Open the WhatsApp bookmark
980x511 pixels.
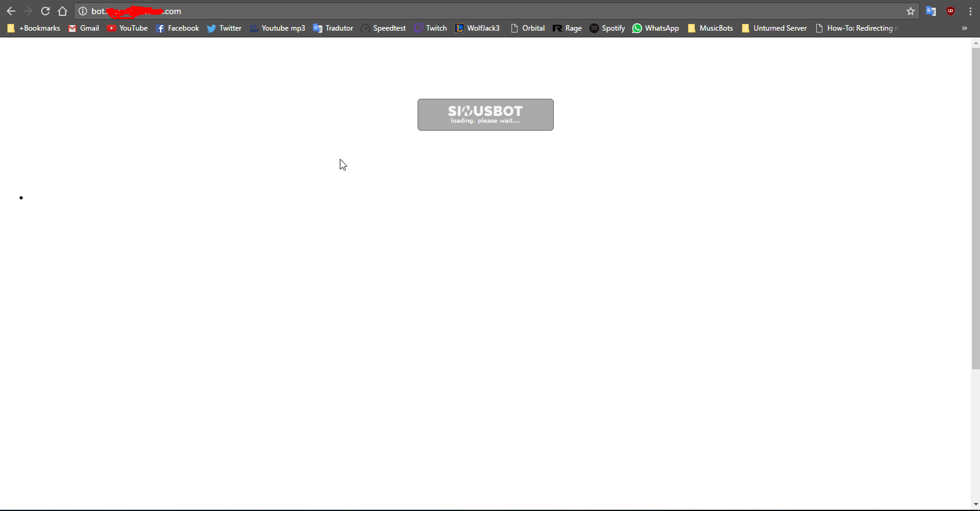point(656,28)
